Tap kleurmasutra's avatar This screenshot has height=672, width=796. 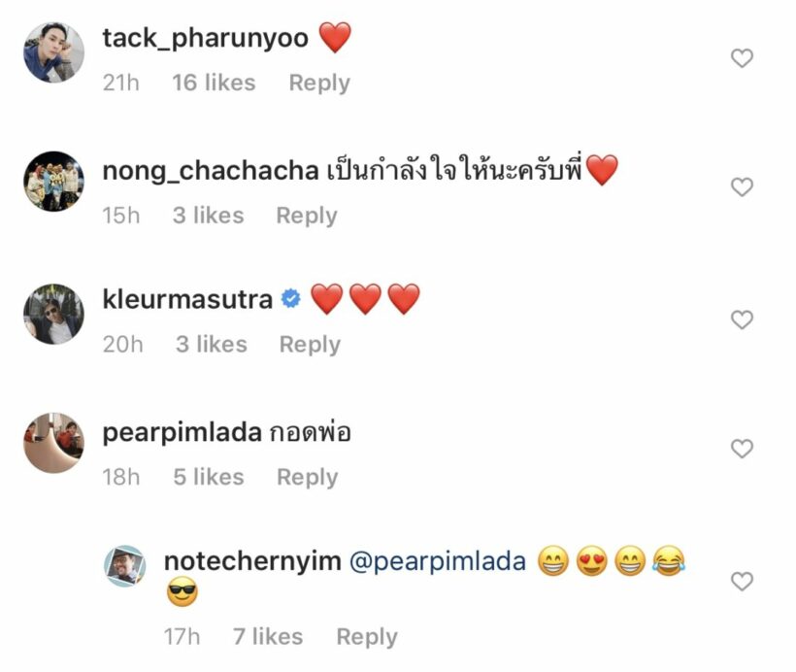[x=53, y=314]
